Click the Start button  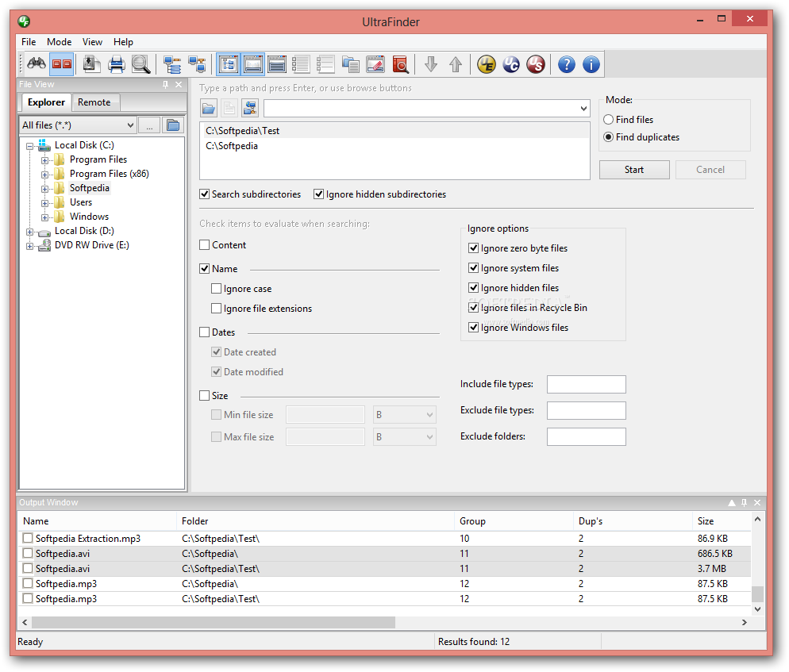click(634, 170)
